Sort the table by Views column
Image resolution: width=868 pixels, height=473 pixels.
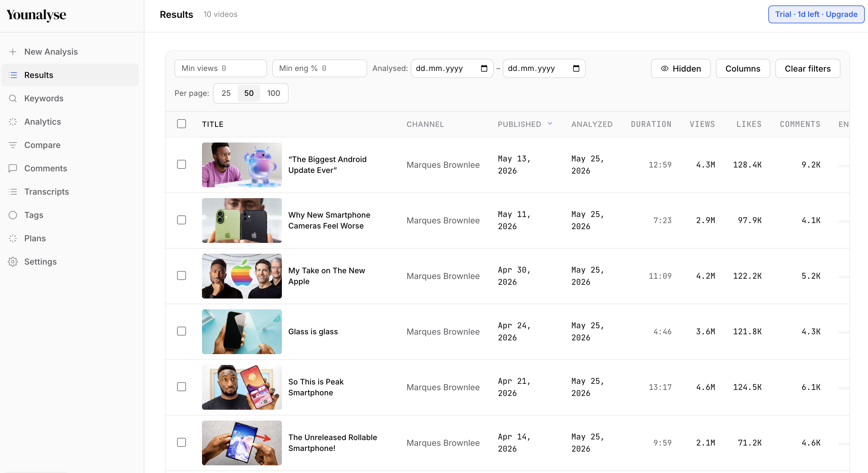[x=702, y=124]
